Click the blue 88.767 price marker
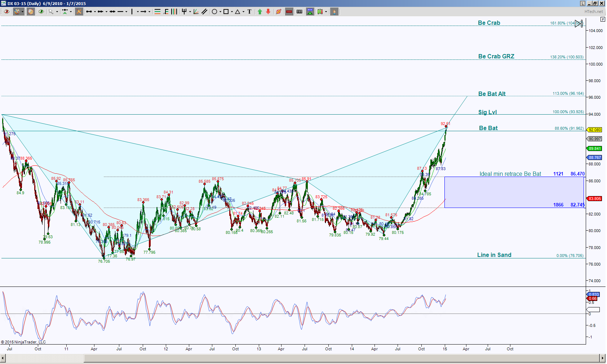This screenshot has height=364, width=607. 594,157
